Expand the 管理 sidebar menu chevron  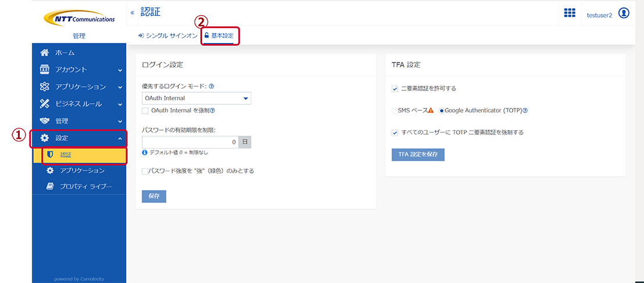(120, 122)
